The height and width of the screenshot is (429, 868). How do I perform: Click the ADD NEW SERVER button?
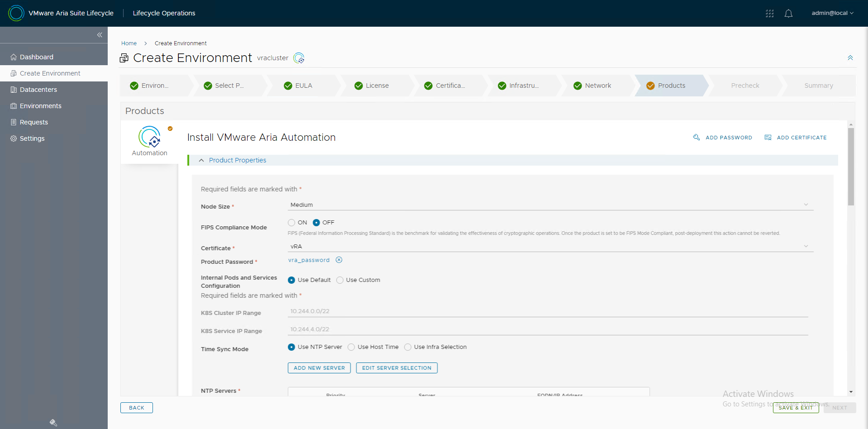tap(320, 368)
